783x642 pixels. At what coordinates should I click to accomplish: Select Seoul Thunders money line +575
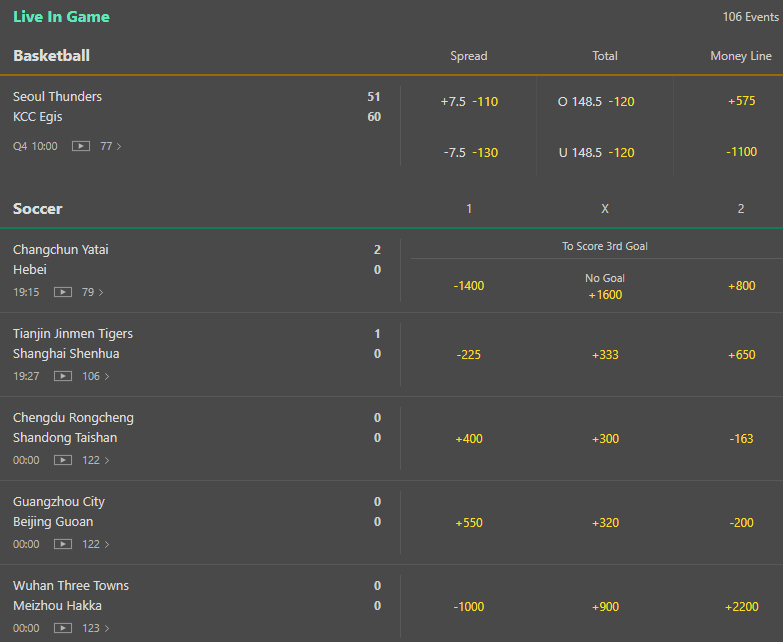point(742,101)
